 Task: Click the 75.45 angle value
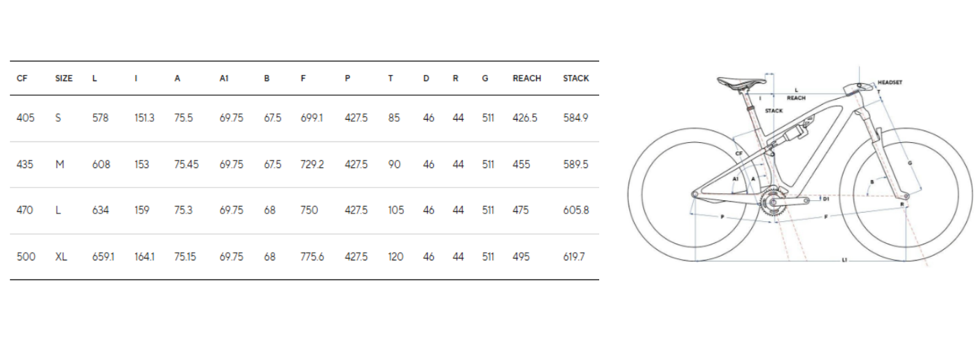186,164
